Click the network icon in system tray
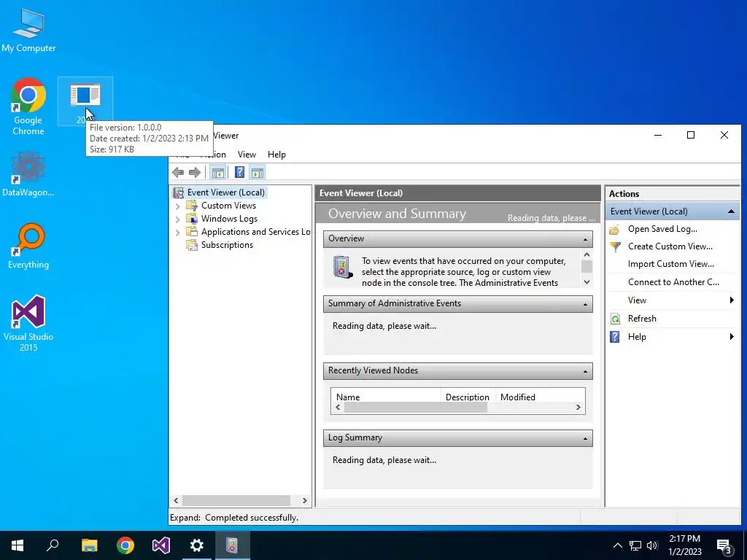This screenshot has width=747, height=560. tap(635, 545)
